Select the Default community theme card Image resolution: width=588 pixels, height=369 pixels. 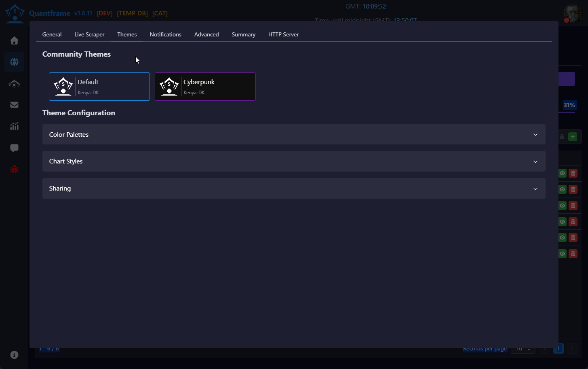click(x=99, y=87)
